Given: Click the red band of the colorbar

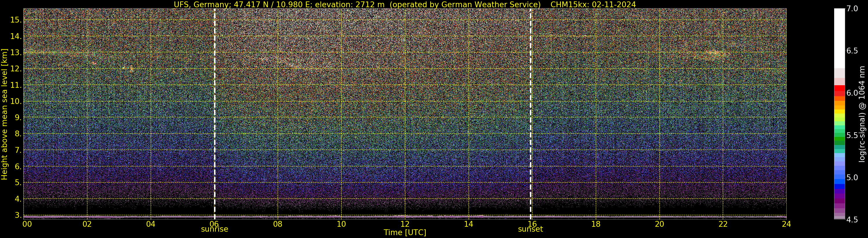Looking at the screenshot, I should pyautogui.click(x=839, y=89).
